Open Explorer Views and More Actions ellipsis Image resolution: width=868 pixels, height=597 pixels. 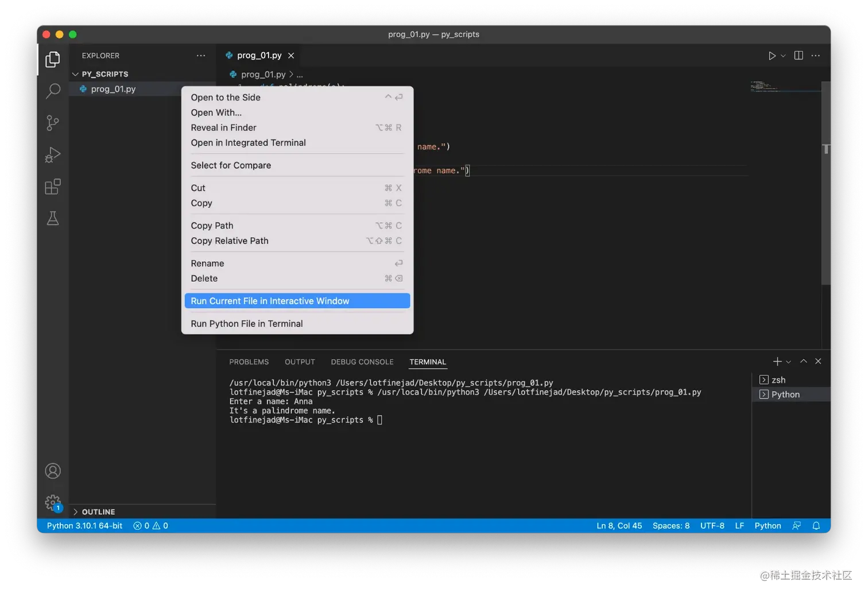(x=201, y=56)
